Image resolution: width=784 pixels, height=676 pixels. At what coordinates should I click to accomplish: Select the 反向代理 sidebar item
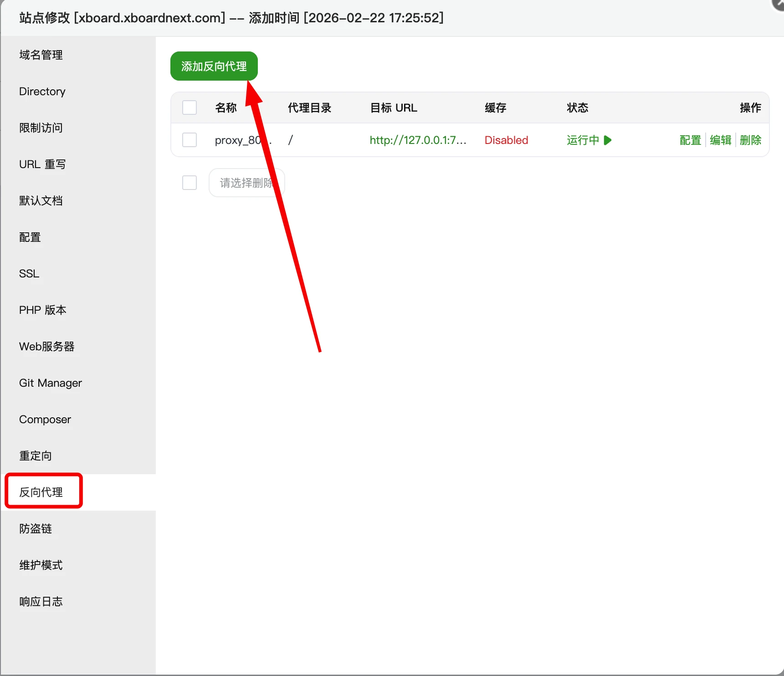[41, 492]
